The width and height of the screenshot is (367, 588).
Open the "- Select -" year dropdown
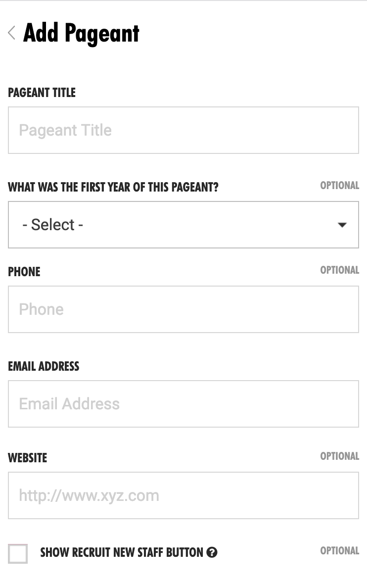tap(183, 225)
